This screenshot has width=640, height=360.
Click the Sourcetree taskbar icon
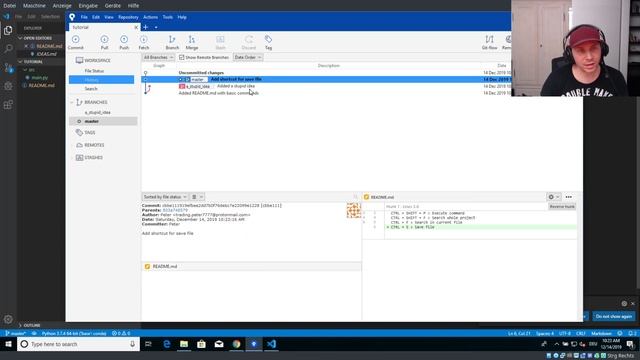[x=254, y=344]
